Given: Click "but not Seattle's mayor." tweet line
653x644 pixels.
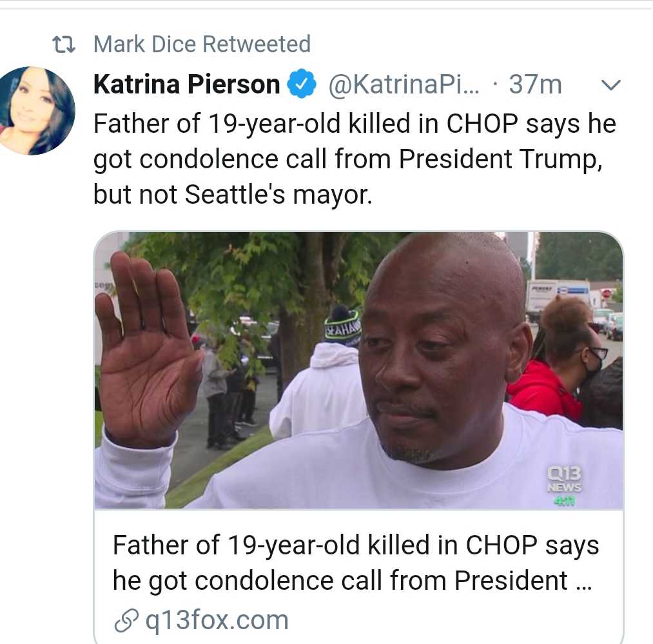Looking at the screenshot, I should 233,195.
